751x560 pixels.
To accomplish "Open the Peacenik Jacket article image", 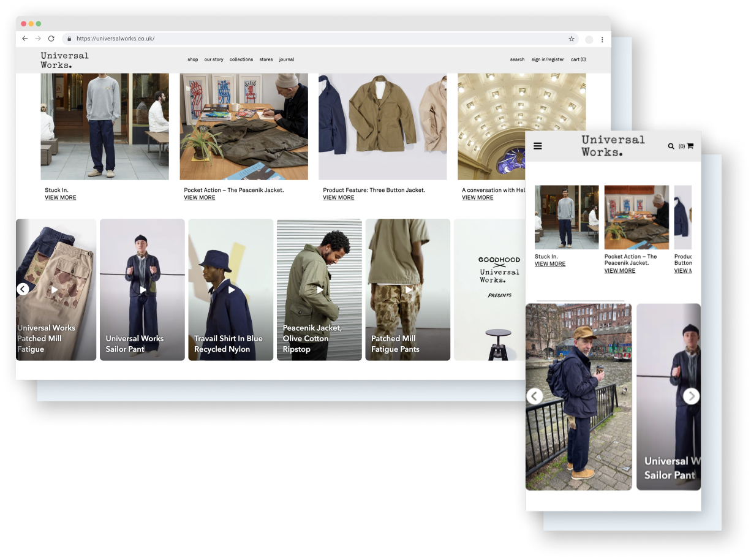I will pos(244,126).
